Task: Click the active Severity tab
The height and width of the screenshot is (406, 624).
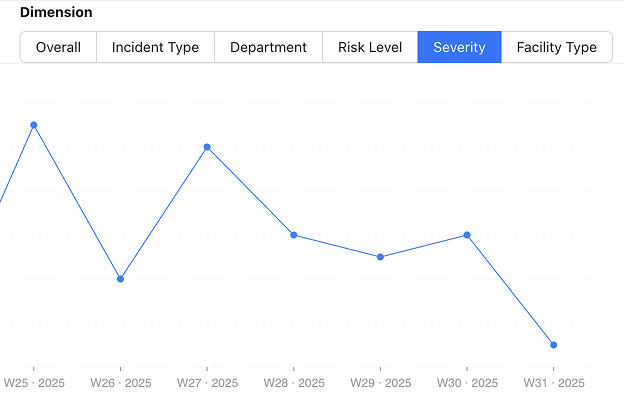Action: click(x=459, y=47)
